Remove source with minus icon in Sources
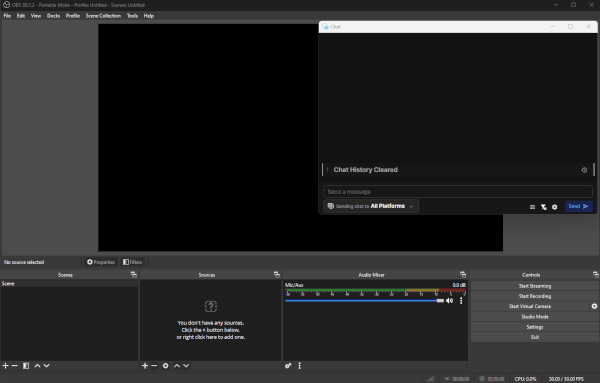600x383 pixels. tap(154, 366)
